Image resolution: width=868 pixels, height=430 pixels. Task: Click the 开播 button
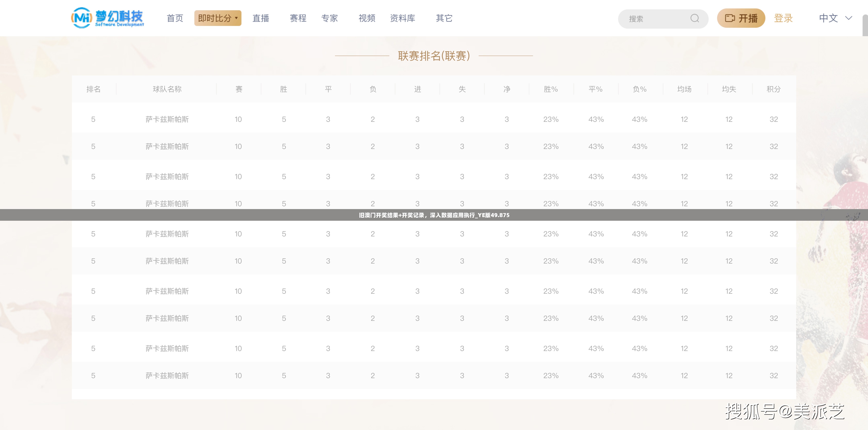[x=741, y=18]
